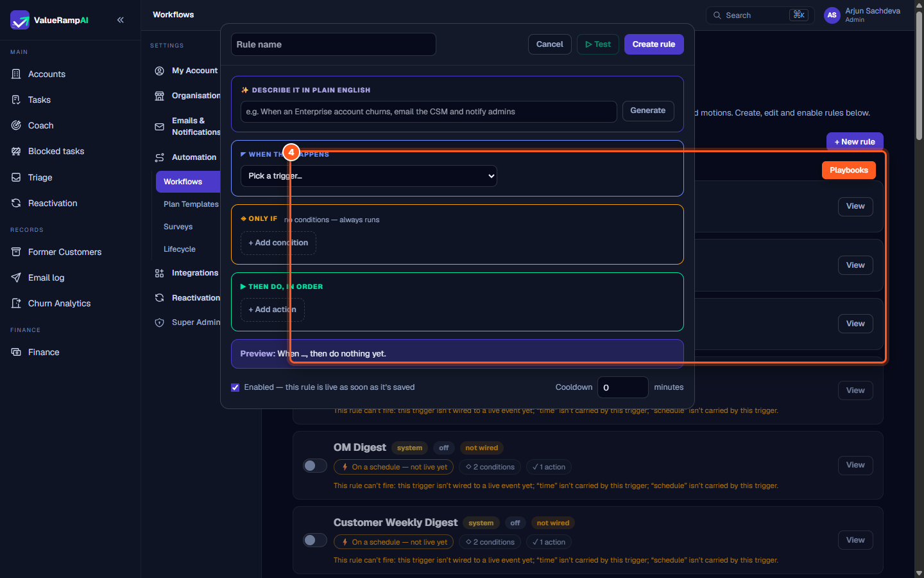This screenshot has width=924, height=578.
Task: Toggle the OM Digest rule switch
Action: [315, 466]
